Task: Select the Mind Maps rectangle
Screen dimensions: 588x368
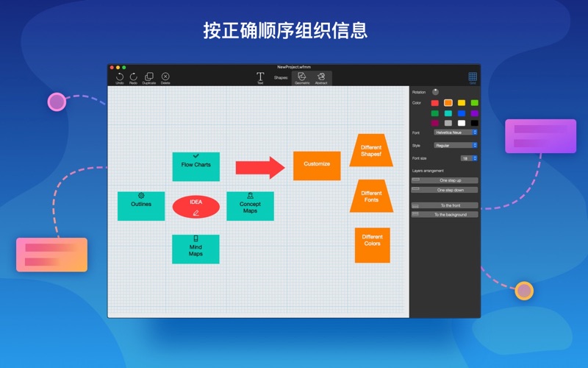Action: pyautogui.click(x=196, y=250)
